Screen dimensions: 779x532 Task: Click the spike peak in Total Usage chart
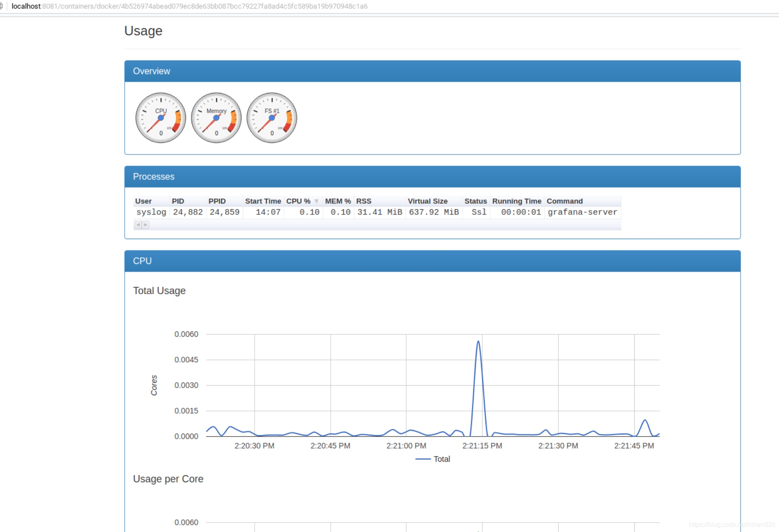click(x=478, y=342)
